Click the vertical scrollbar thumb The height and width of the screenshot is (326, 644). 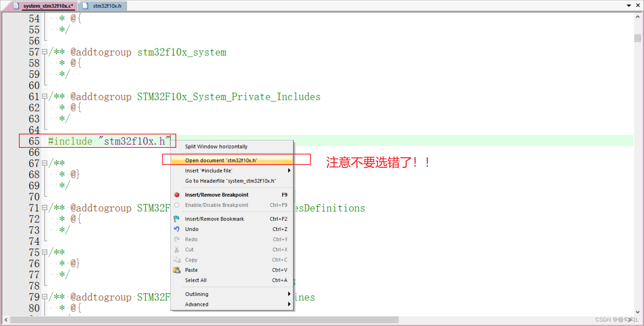point(638,38)
